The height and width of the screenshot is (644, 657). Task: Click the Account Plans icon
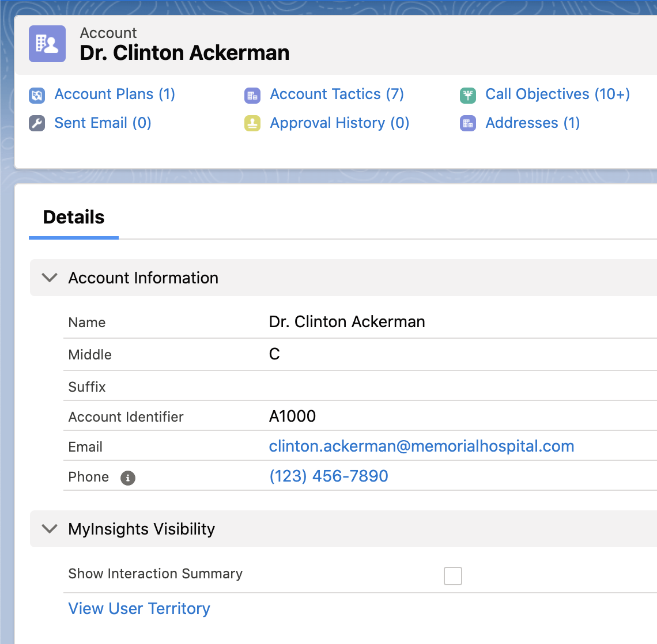pyautogui.click(x=37, y=95)
